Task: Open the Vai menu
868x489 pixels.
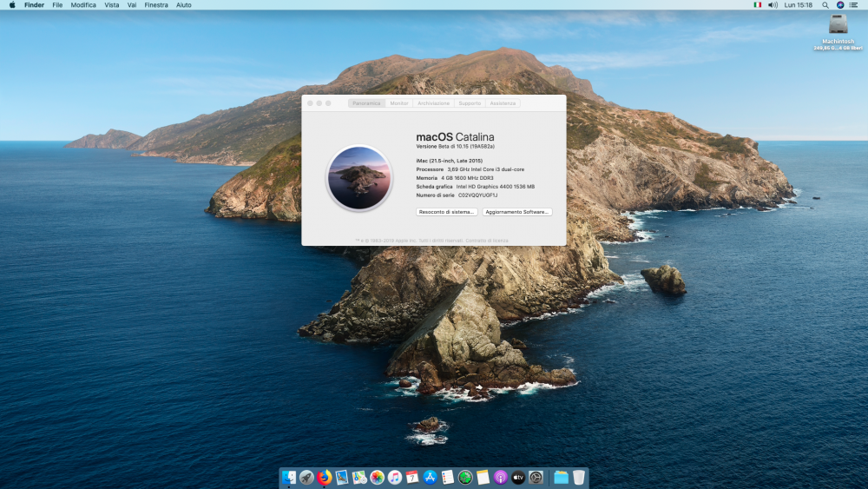Action: click(x=132, y=5)
